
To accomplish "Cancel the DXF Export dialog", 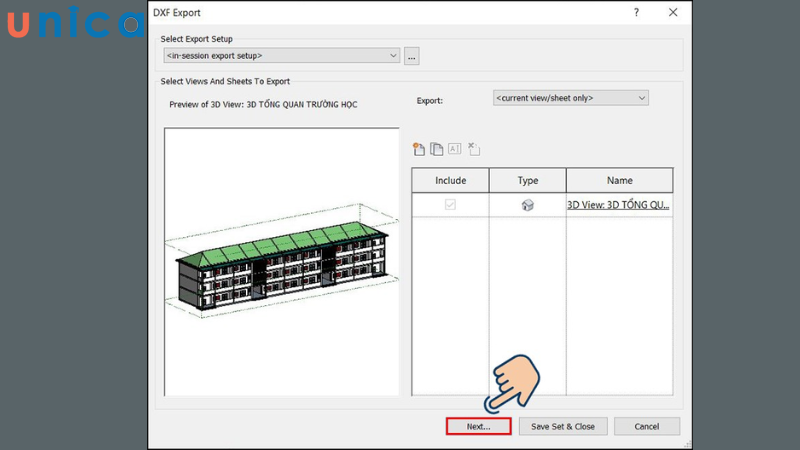I will click(x=646, y=427).
